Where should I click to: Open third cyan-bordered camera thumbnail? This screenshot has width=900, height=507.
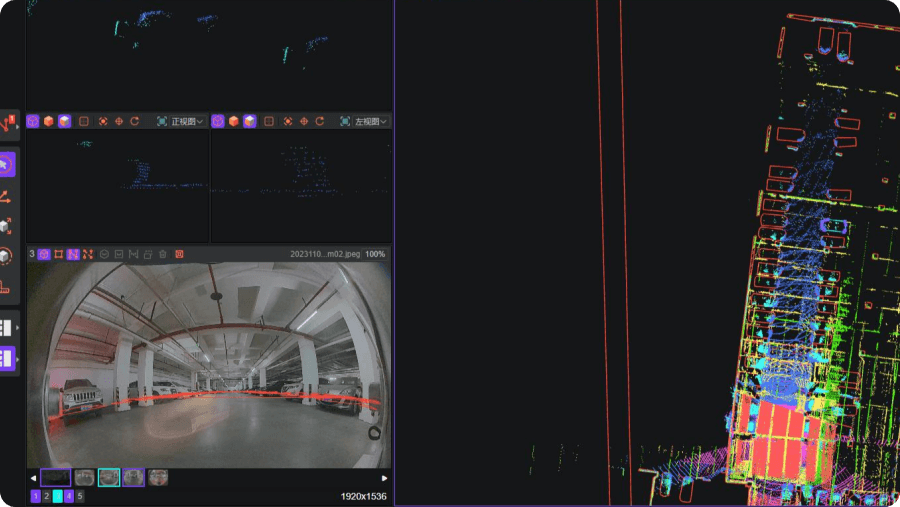[109, 477]
